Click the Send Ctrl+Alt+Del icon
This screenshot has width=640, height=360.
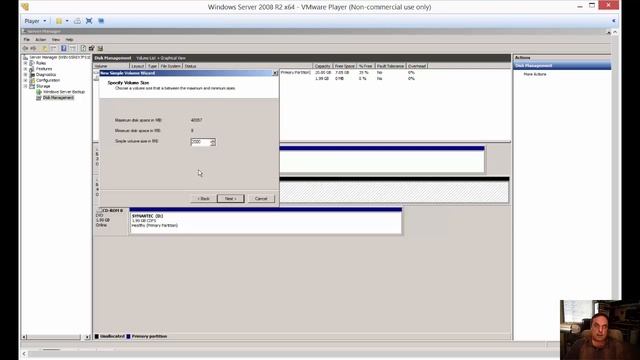(77, 21)
